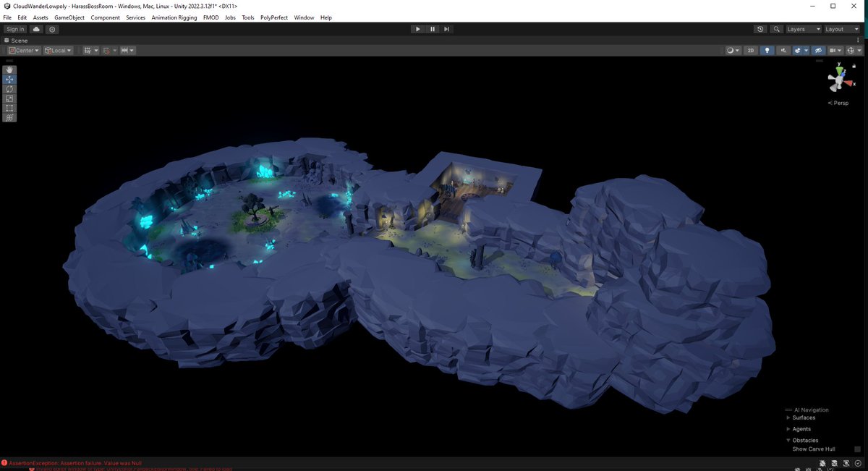Screen dimensions: 868x471
Task: Open the Layers dropdown
Action: [804, 29]
